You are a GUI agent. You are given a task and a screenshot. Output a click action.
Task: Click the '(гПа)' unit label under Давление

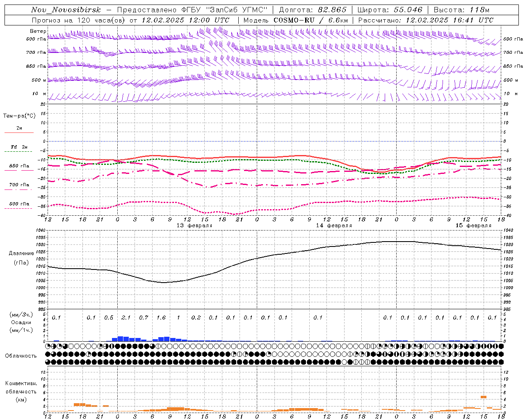(21, 262)
